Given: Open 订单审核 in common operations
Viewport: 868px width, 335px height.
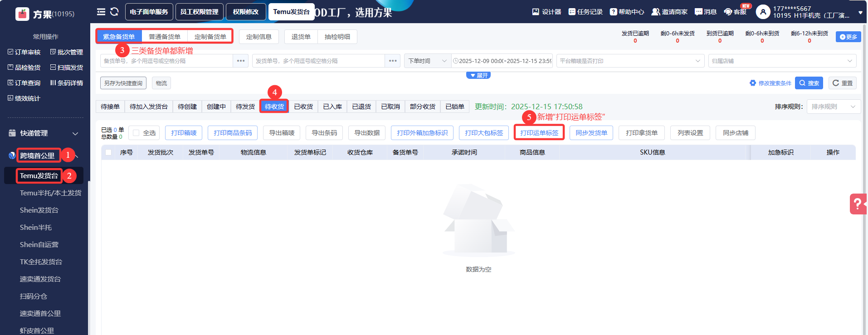Looking at the screenshot, I should click(24, 52).
